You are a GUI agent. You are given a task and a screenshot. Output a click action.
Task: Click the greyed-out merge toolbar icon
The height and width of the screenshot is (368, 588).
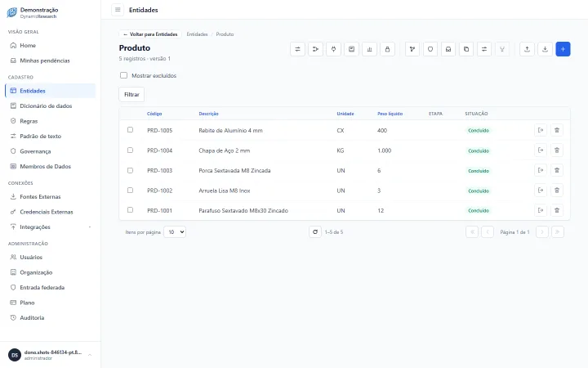[x=502, y=49]
